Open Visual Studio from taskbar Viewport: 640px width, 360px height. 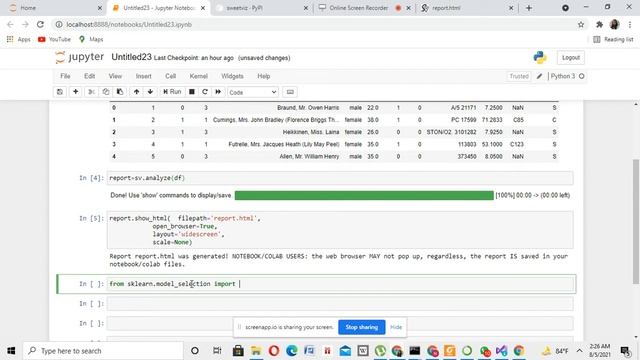[x=502, y=351]
